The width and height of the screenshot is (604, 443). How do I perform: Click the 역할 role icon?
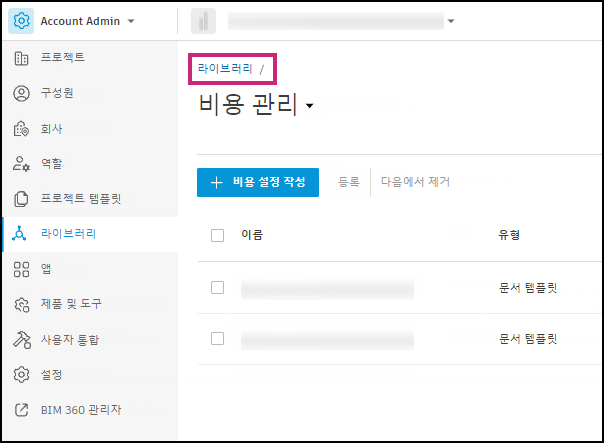pyautogui.click(x=21, y=163)
